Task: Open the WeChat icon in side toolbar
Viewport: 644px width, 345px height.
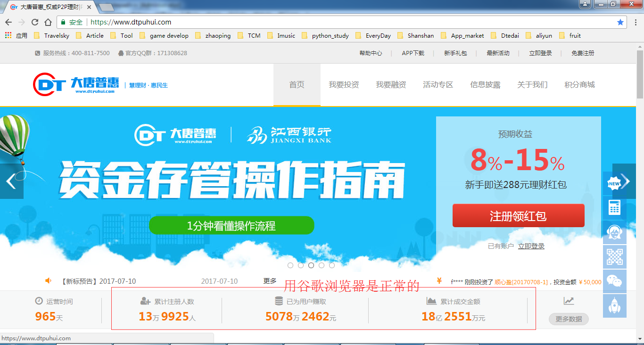Action: click(614, 281)
